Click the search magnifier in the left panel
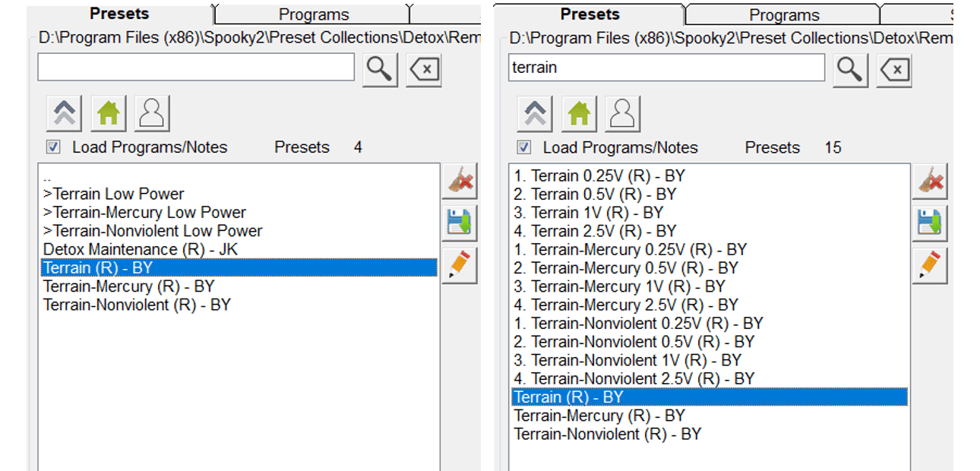The width and height of the screenshot is (980, 471). [379, 69]
